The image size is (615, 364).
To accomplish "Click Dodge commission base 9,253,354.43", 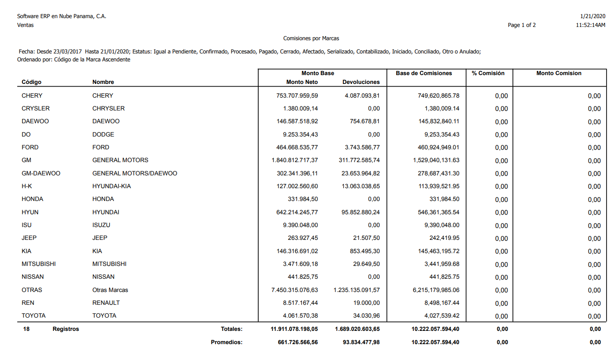I will (441, 134).
